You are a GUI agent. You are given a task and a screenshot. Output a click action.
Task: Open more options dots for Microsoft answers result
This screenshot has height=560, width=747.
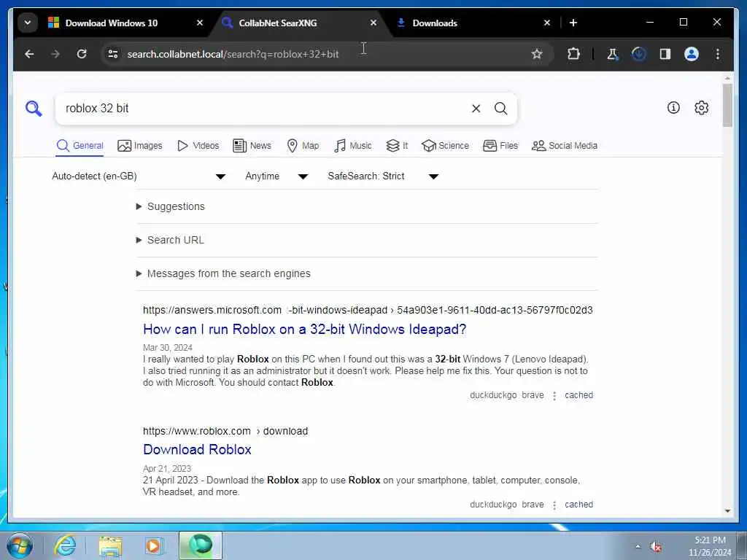point(554,396)
